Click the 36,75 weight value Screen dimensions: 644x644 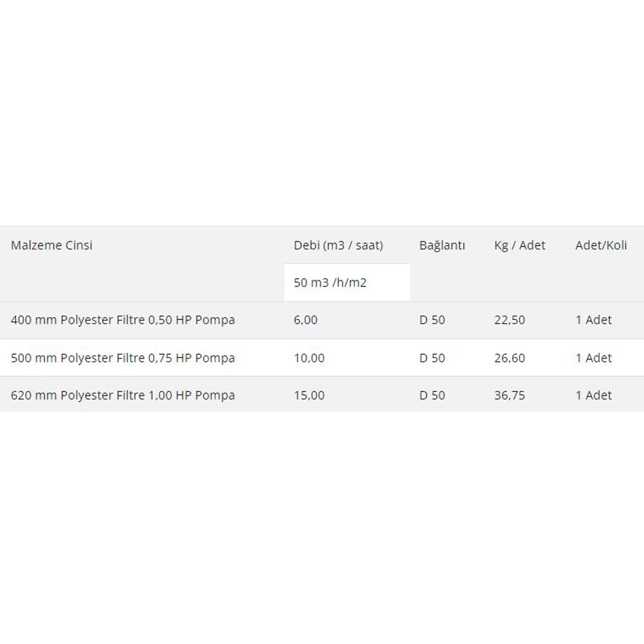pyautogui.click(x=509, y=395)
